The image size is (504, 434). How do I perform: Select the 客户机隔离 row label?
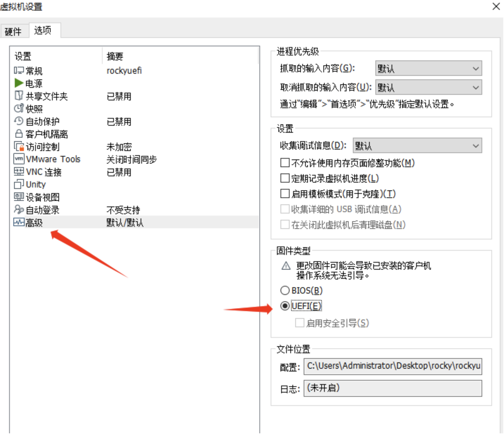pos(47,134)
